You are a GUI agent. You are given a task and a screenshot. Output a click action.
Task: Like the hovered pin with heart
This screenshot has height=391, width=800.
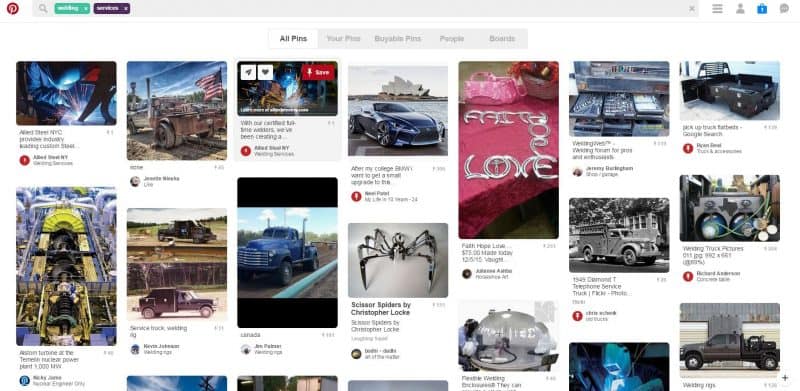[265, 72]
